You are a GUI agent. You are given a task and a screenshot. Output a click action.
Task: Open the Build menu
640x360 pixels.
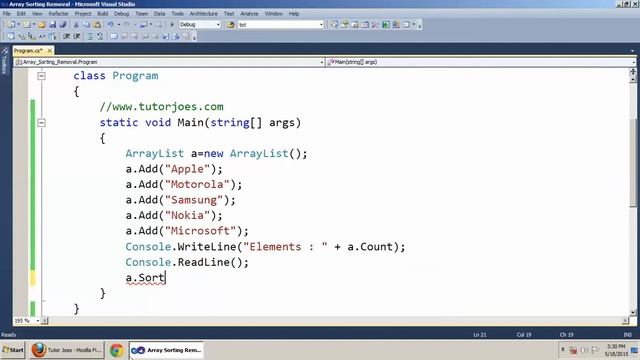pyautogui.click(x=102, y=13)
